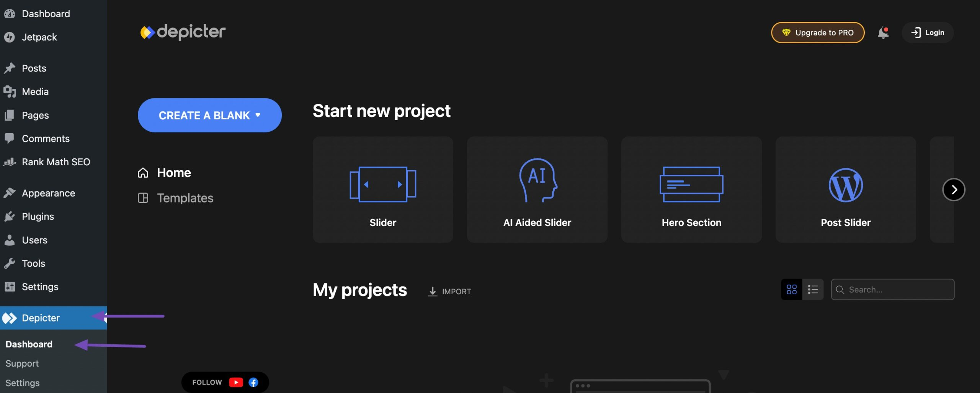Screen dimensions: 980x393
Task: Open the Templates section
Action: [185, 198]
